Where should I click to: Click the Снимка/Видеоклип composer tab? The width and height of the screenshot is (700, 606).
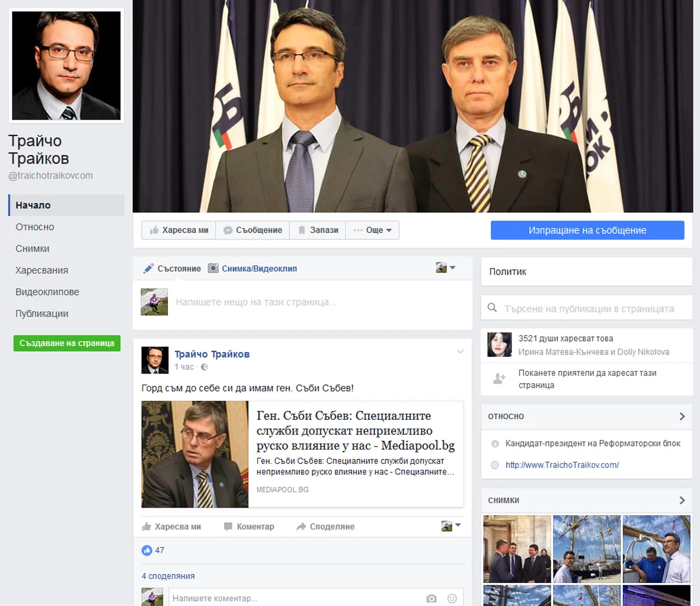252,269
